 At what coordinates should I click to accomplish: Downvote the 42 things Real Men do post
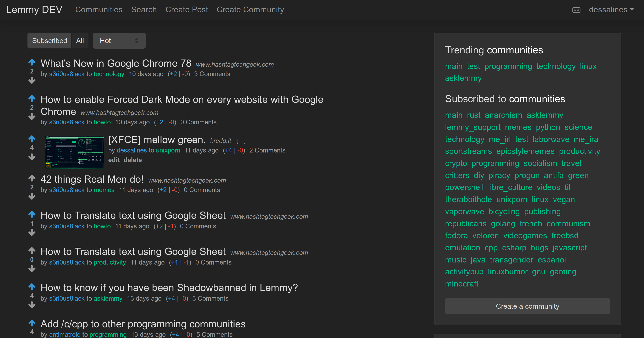coord(32,197)
